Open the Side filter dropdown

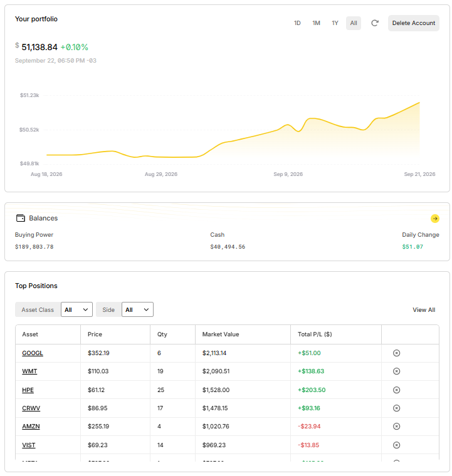(137, 309)
